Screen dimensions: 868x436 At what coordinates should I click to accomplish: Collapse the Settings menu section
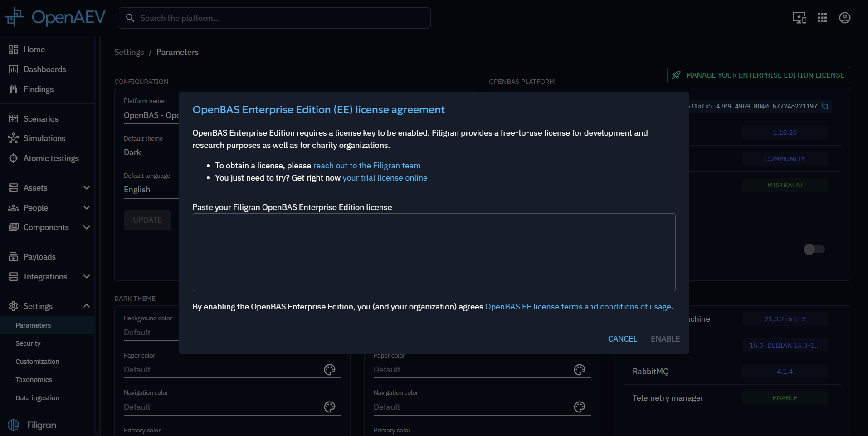tap(86, 306)
